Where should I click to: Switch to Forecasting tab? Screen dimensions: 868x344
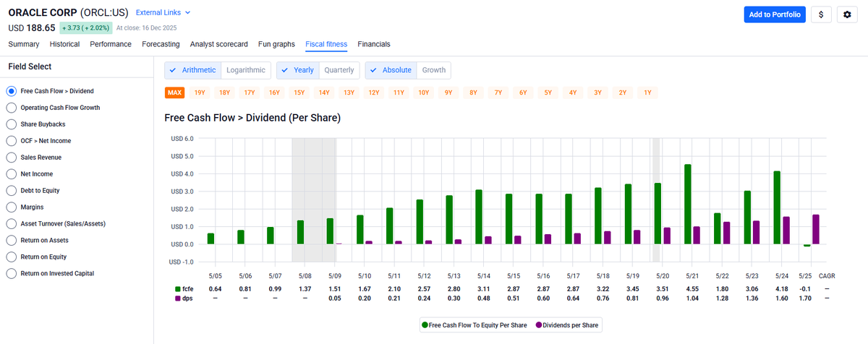tap(161, 44)
